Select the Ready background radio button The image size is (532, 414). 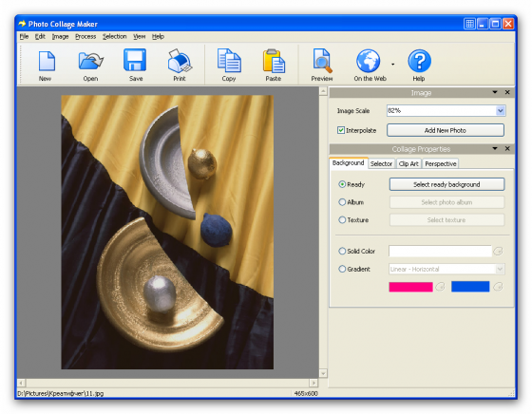342,184
